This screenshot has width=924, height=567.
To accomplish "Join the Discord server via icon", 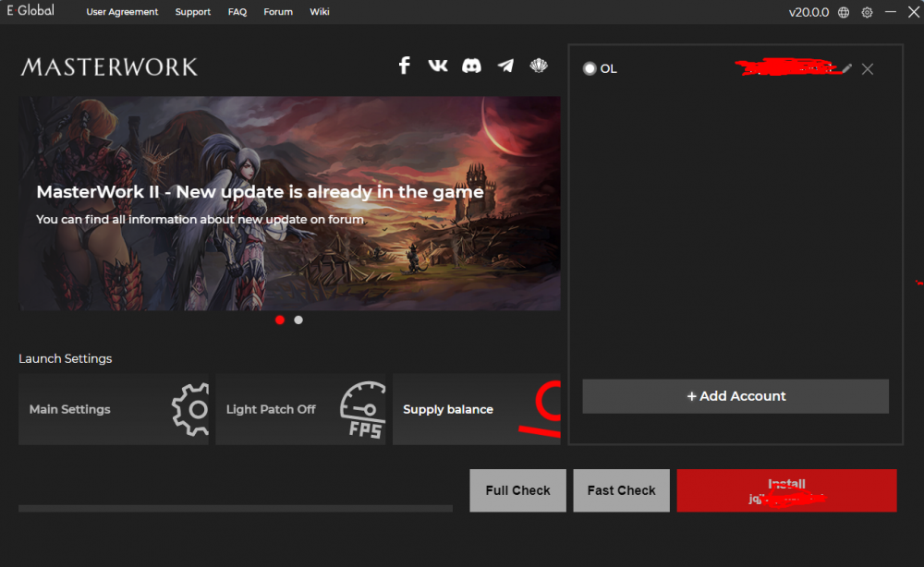I will click(471, 66).
